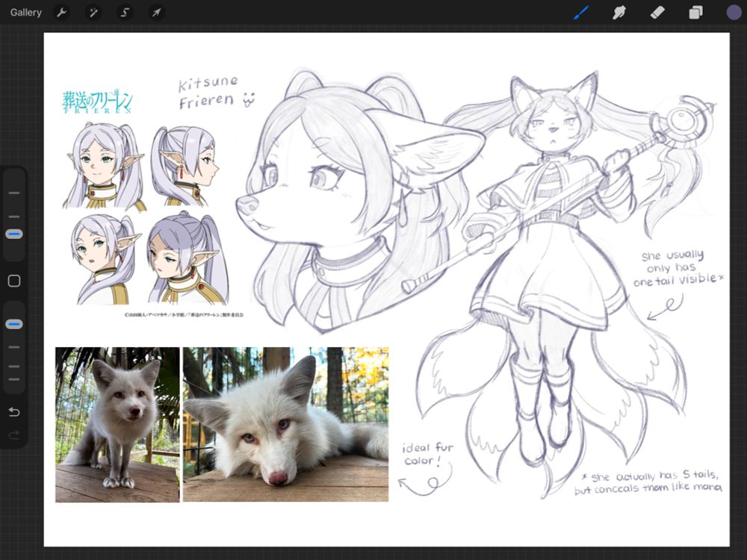This screenshot has height=560, width=747.
Task: Tap the lying white fox reference photo
Action: [286, 424]
